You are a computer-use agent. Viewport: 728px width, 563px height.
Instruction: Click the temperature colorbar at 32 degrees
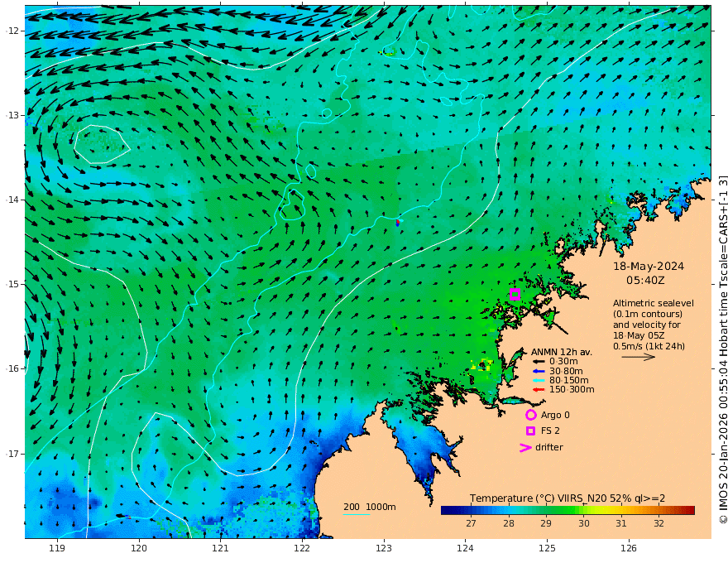659,510
